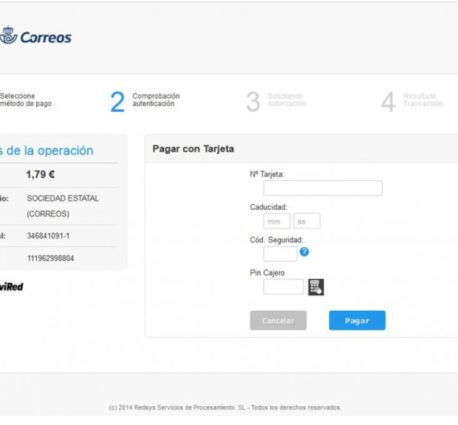458x425 pixels.
Task: Click the step 4 number icon
Action: click(388, 102)
